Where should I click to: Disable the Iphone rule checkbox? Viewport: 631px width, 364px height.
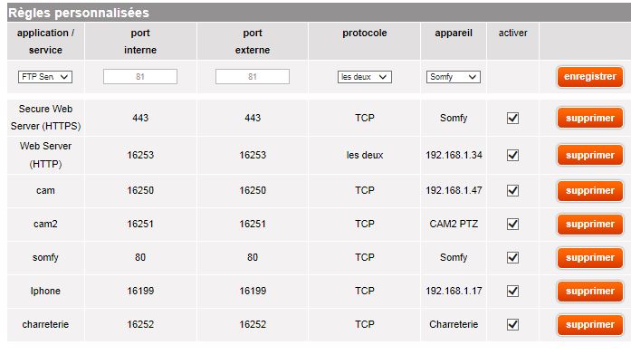[x=512, y=291]
